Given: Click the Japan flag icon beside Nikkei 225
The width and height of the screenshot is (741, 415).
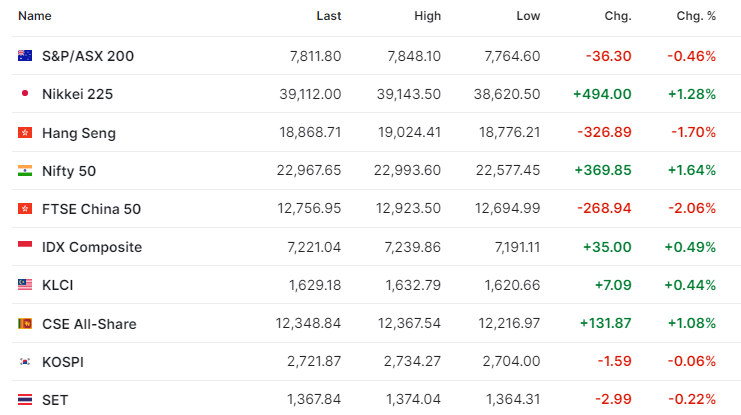Looking at the screenshot, I should click(25, 94).
